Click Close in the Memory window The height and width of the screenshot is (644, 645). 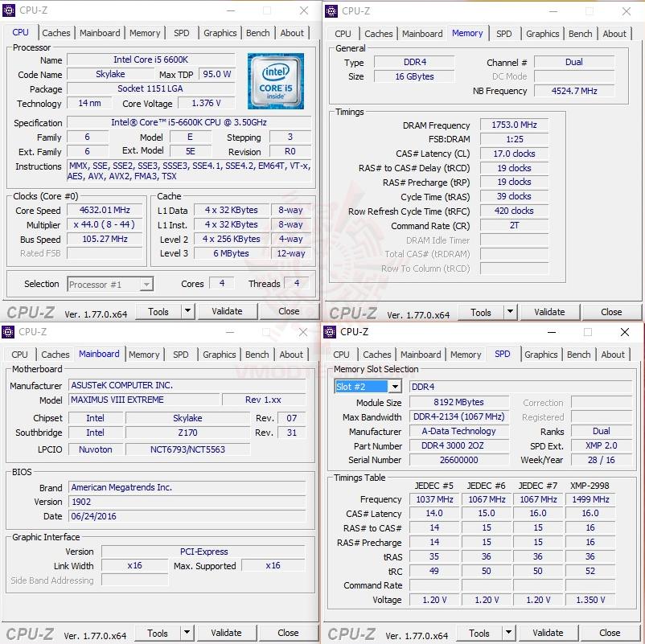pos(611,312)
